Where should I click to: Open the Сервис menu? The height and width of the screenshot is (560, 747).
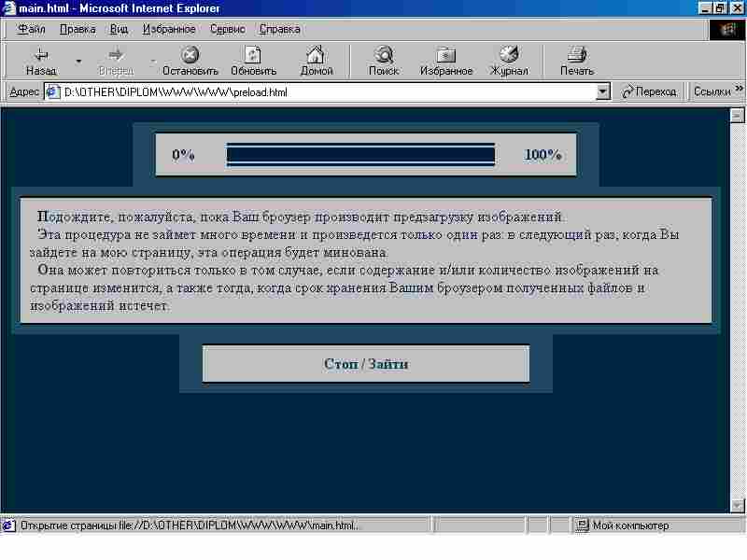(x=228, y=30)
